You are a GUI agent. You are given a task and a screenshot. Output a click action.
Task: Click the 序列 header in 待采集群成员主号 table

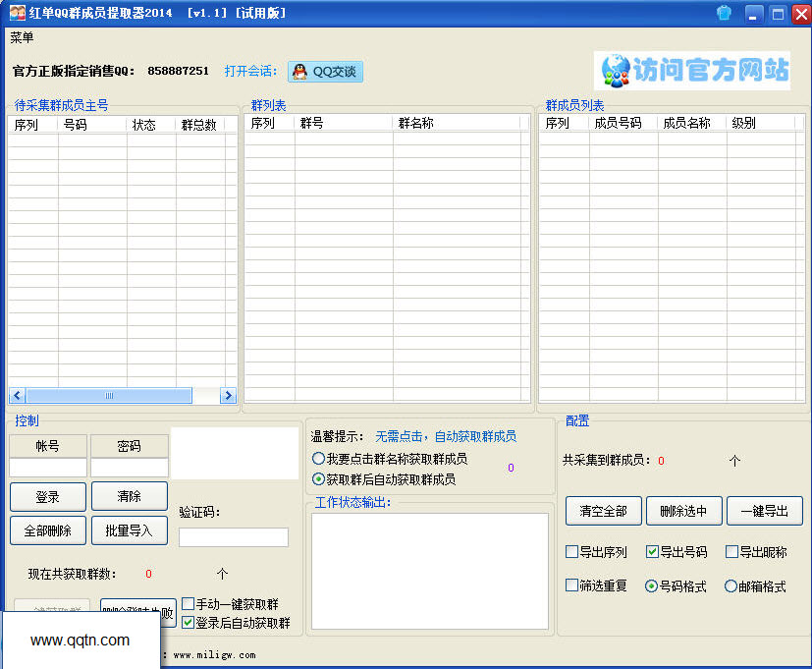coord(33,125)
